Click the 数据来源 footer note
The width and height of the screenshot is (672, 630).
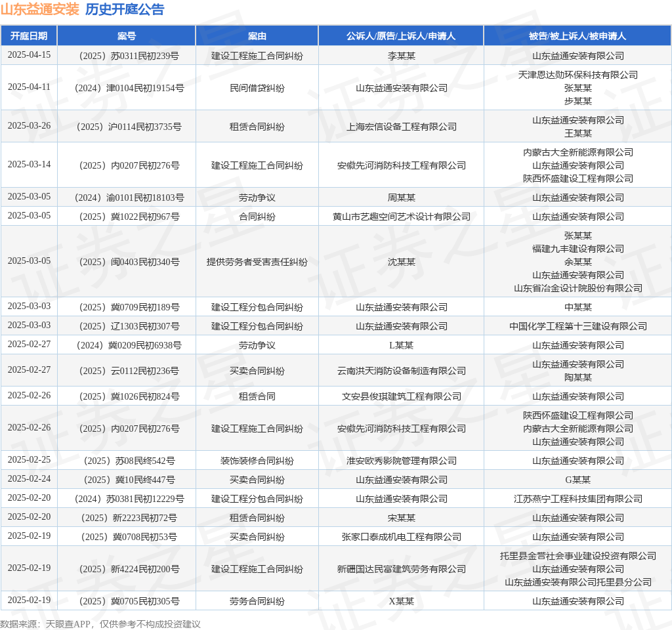pos(100,623)
